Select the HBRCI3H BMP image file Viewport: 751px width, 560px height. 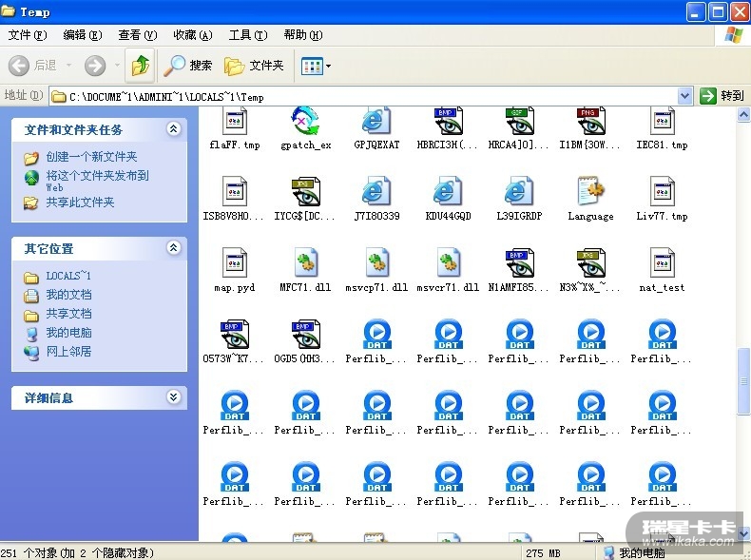click(448, 122)
